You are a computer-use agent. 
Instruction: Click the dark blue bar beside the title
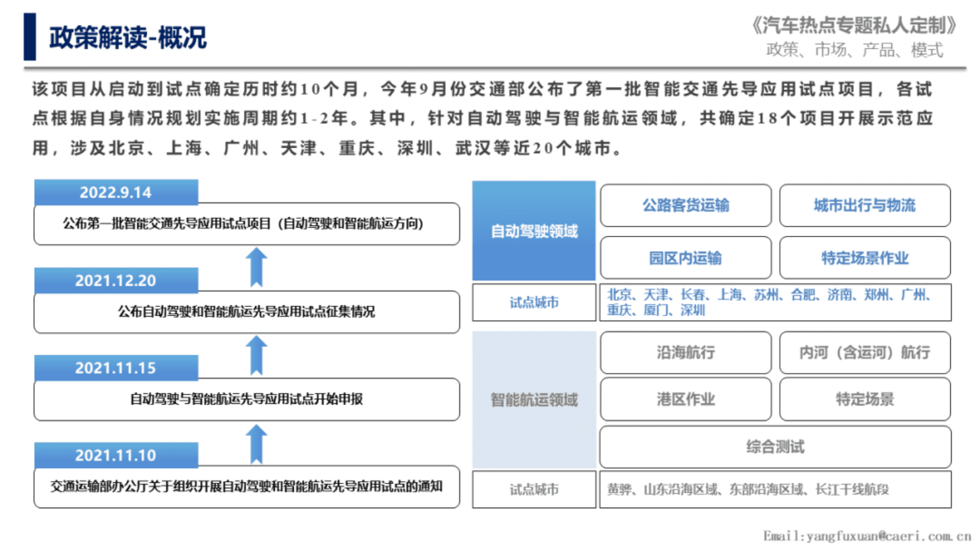pyautogui.click(x=30, y=36)
